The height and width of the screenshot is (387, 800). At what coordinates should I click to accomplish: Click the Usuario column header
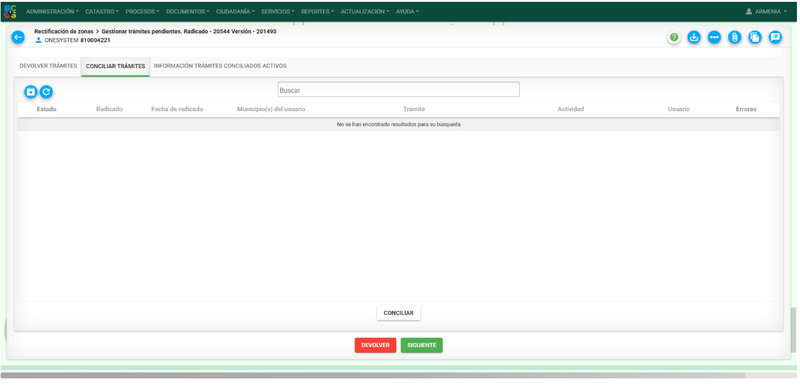tap(679, 109)
